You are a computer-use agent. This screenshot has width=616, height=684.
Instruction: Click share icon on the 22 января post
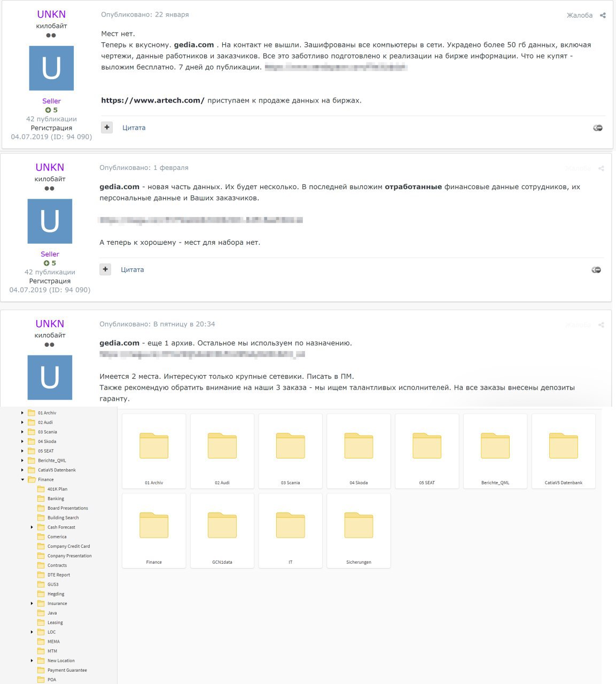[x=603, y=15]
